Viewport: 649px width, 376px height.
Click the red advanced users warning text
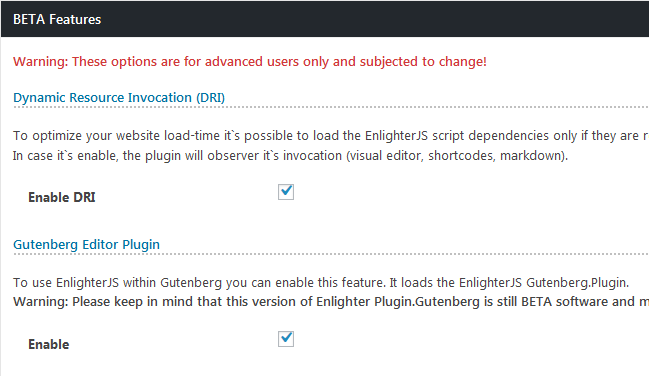(250, 62)
